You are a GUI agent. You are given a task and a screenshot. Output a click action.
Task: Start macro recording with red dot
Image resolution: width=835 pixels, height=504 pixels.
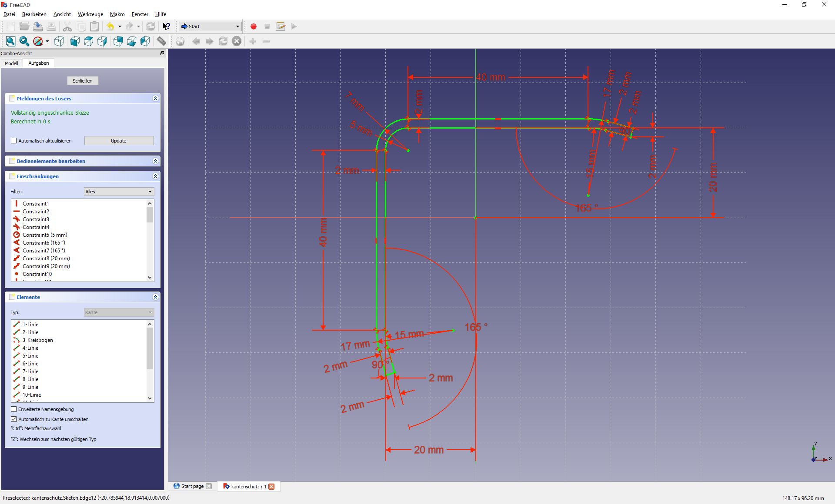coord(254,27)
